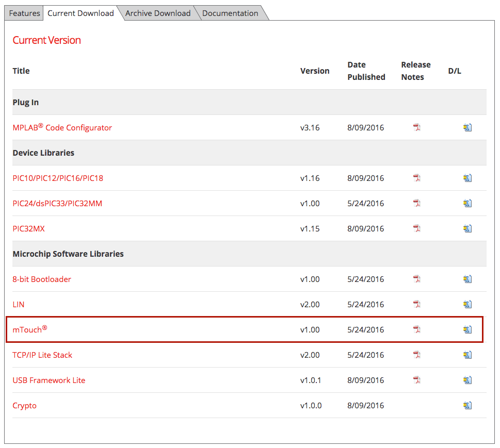Viewport: 500px width, 448px height.
Task: Open TCP/IP Lite Stack release notes PDF
Action: [417, 355]
